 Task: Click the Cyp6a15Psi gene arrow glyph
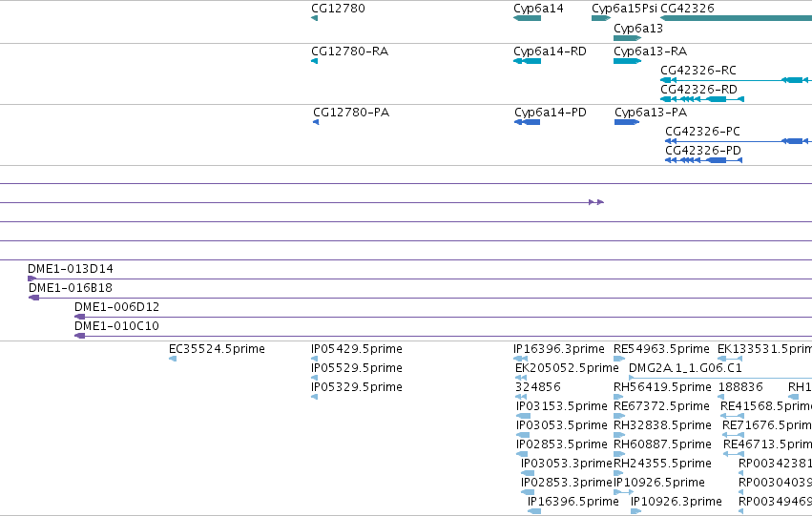point(601,18)
